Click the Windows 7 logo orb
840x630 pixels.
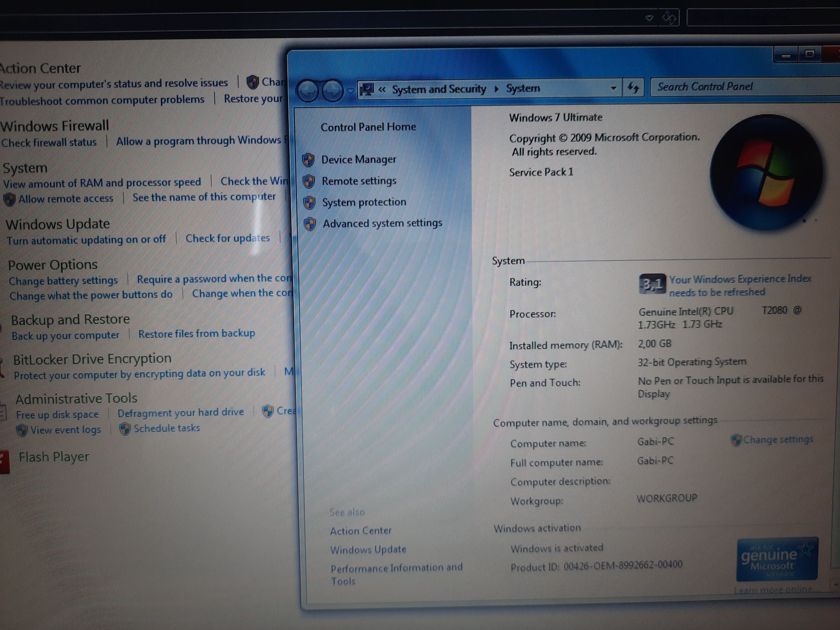pyautogui.click(x=766, y=173)
